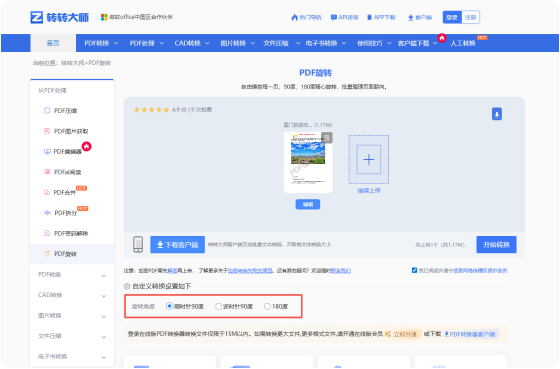Open the 人工转换 menu item
This screenshot has width=560, height=369.
(x=462, y=43)
